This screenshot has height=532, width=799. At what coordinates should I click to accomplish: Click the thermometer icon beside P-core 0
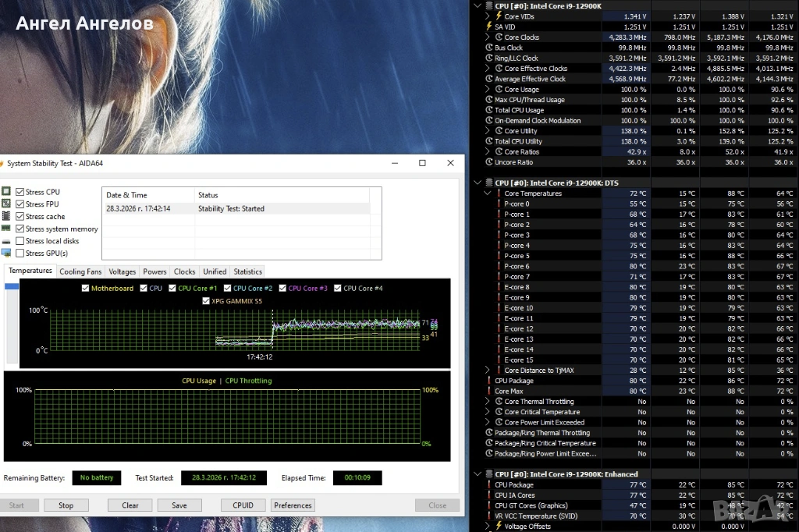[x=499, y=204]
